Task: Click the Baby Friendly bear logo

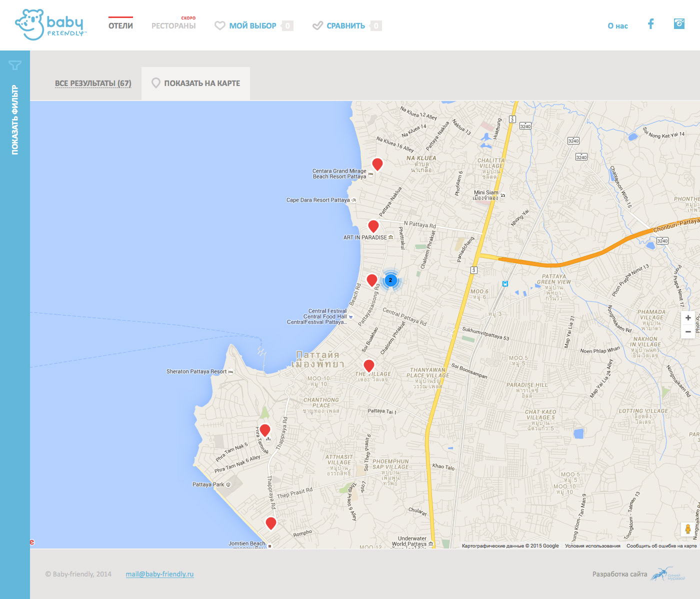Action: [50, 24]
